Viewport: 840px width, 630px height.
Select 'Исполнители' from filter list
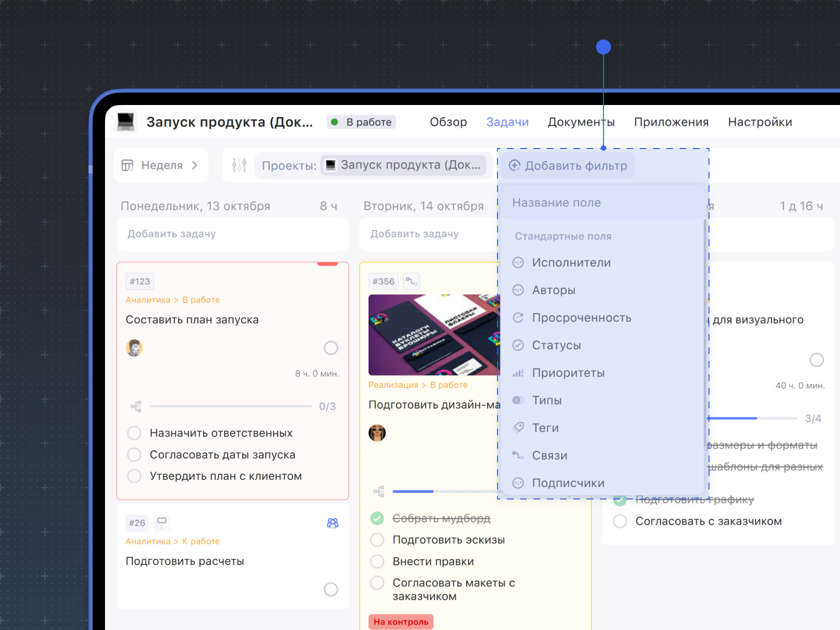[x=571, y=262]
